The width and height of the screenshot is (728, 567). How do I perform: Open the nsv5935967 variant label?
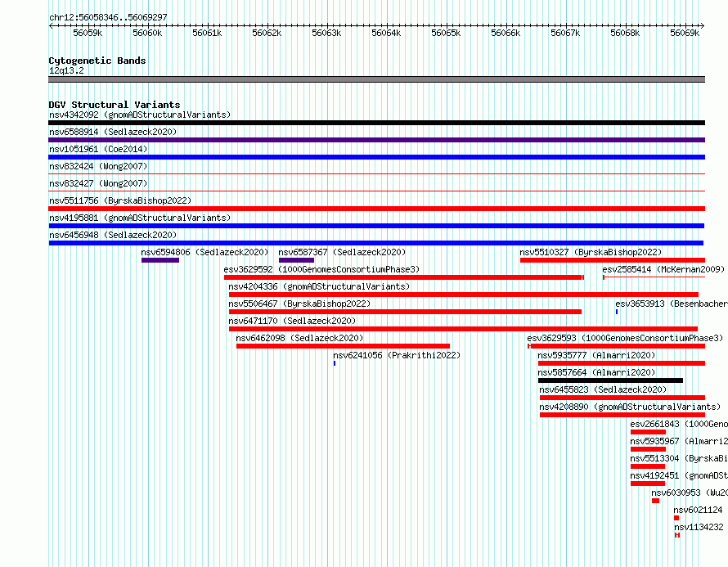pos(679,441)
